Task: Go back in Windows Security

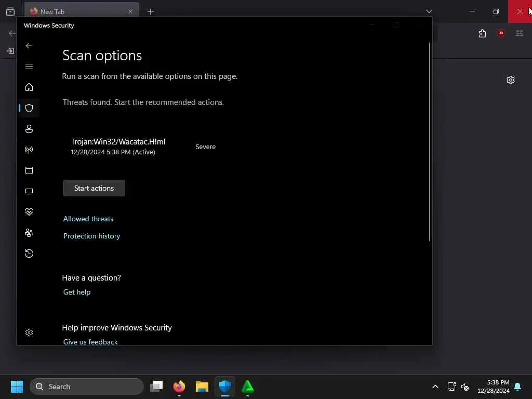Action: [29, 46]
